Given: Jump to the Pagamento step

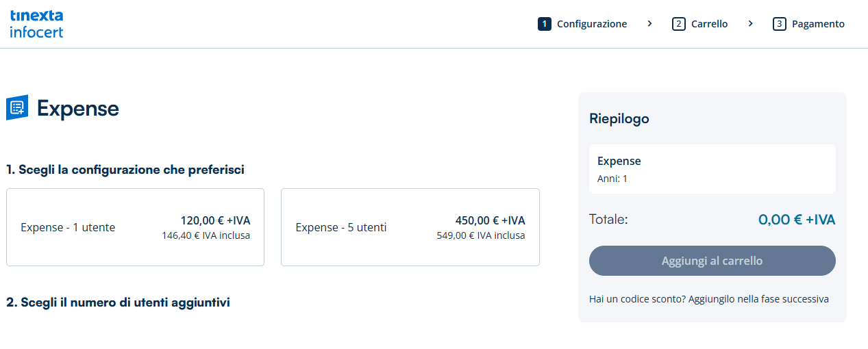Looking at the screenshot, I should coord(818,24).
